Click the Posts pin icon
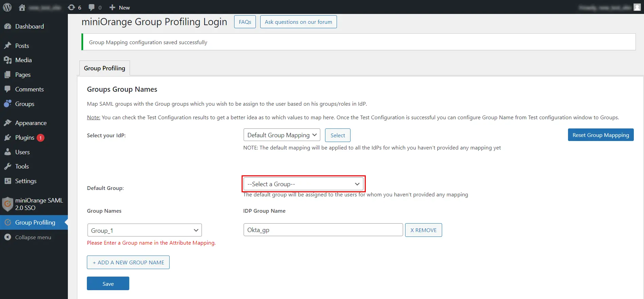The width and height of the screenshot is (644, 299). click(8, 46)
